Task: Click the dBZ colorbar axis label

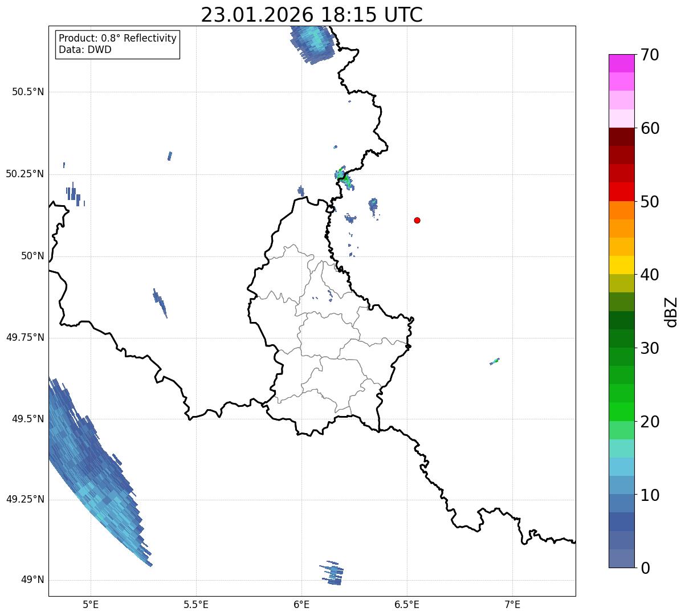Action: click(671, 311)
